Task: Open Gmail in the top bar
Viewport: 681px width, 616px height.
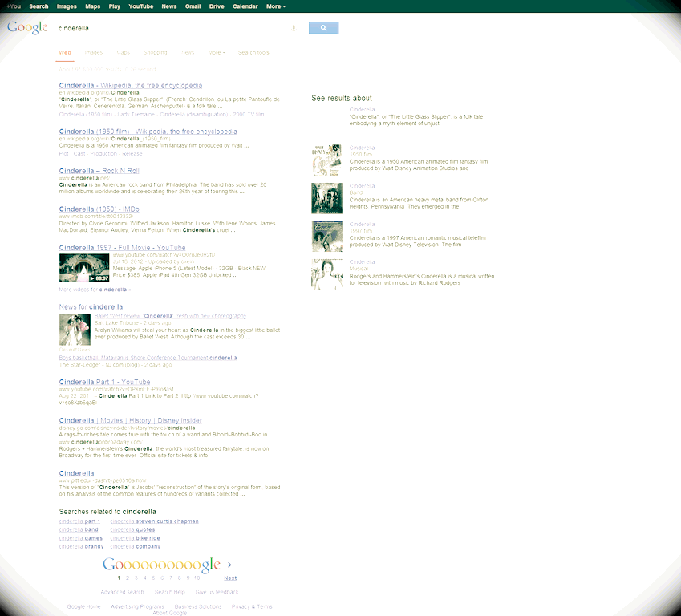Action: [193, 6]
